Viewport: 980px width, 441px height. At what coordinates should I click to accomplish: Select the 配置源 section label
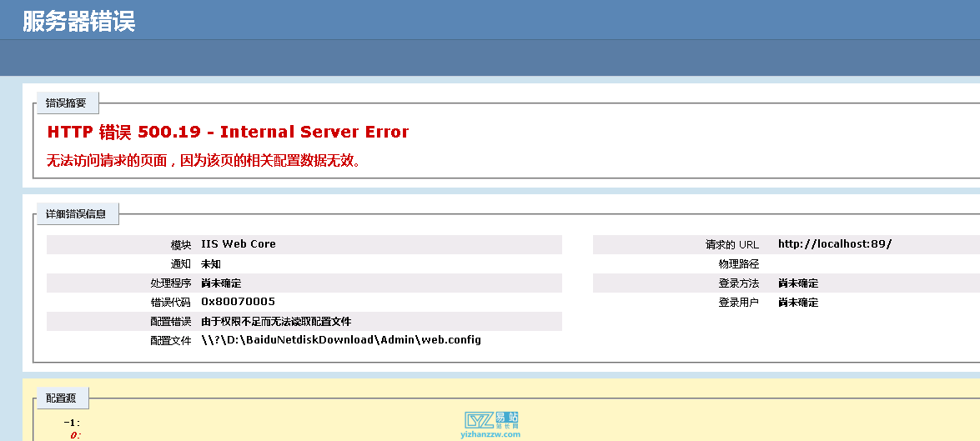(63, 398)
